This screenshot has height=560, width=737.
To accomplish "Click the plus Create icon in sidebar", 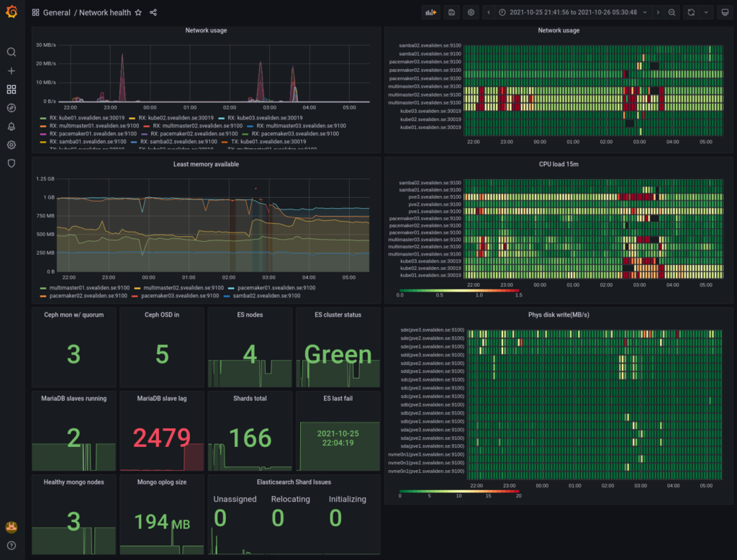I will 12,71.
